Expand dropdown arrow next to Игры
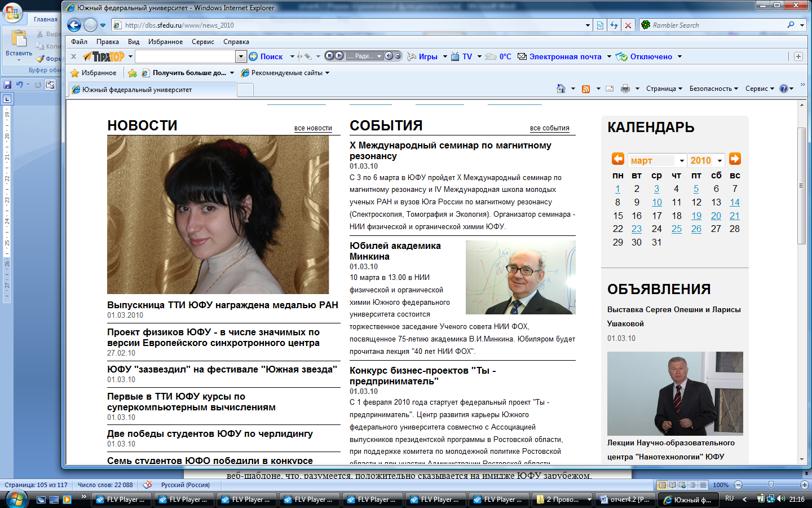812x508 pixels. (445, 56)
